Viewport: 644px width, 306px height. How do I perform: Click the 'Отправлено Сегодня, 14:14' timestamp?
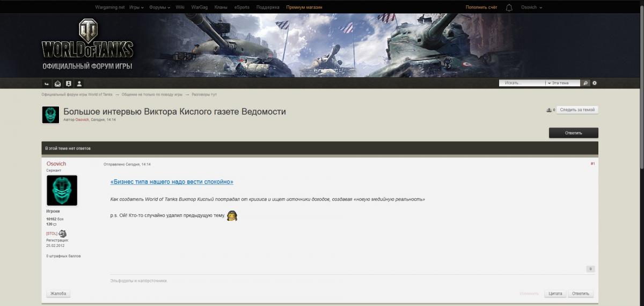(x=127, y=164)
